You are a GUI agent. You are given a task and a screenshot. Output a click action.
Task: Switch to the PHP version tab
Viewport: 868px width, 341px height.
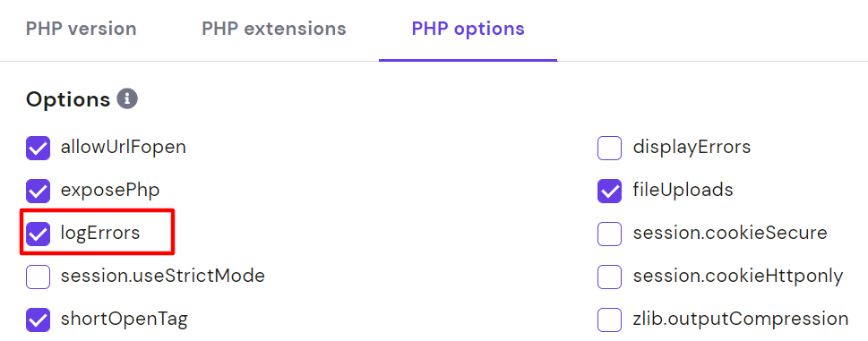(x=81, y=29)
